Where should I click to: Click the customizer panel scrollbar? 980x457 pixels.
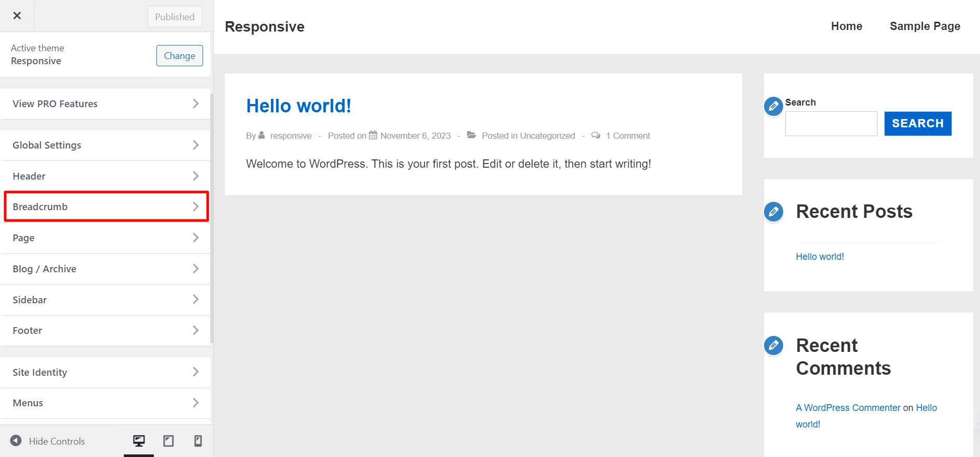tap(212, 217)
